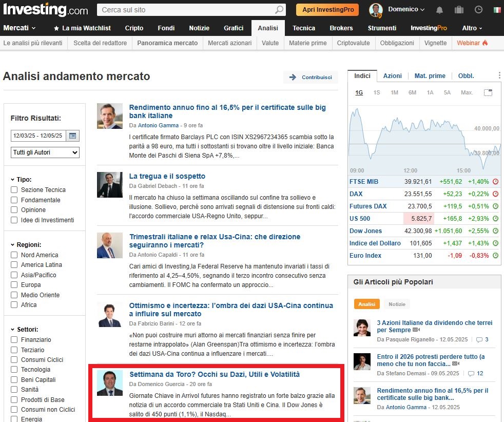Image resolution: width=504 pixels, height=422 pixels.
Task: Click the Contribuisci button
Action: pos(311,77)
